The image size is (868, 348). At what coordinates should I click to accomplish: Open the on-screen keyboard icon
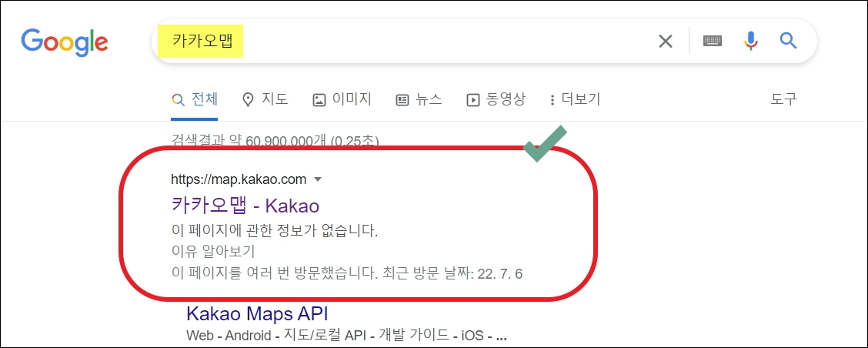[x=713, y=41]
